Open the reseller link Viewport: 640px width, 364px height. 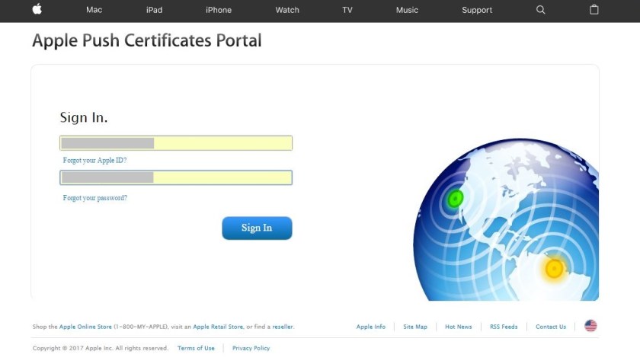[283, 327]
